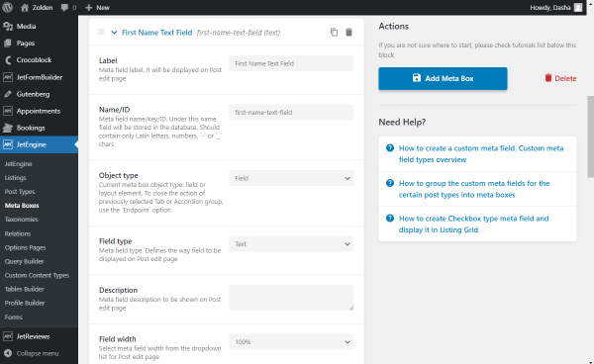The width and height of the screenshot is (594, 364).
Task: Open the Taxonomies submenu
Action: coord(22,219)
